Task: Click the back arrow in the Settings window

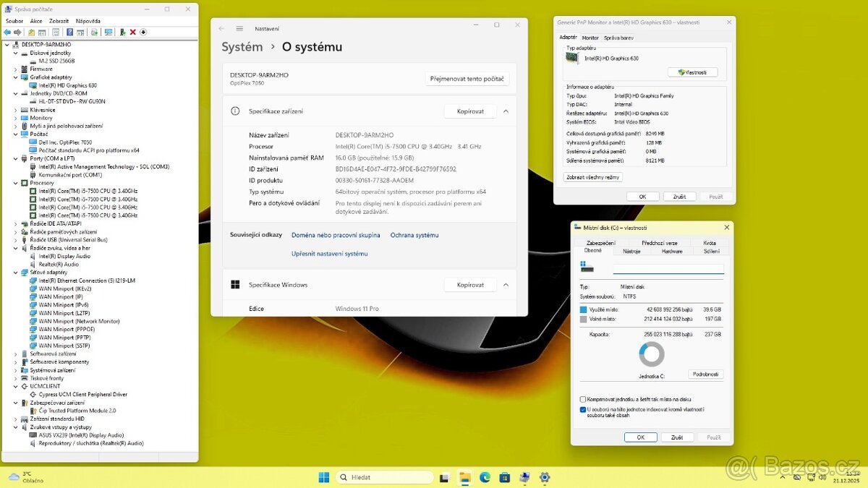Action: coord(221,28)
